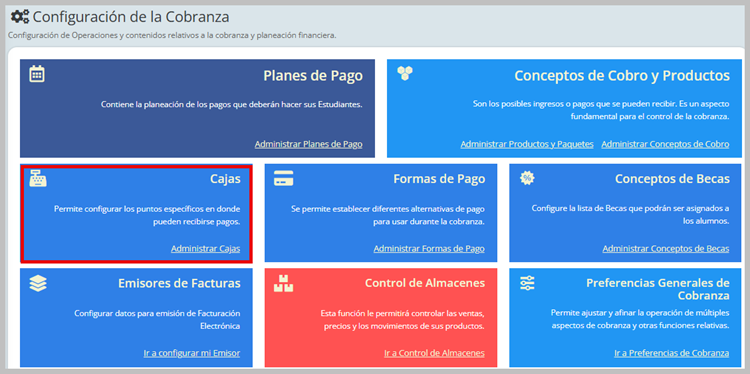Click the hexagons icon in Conceptos de Cobro y Productos
The width and height of the screenshot is (750, 374).
coord(405,73)
